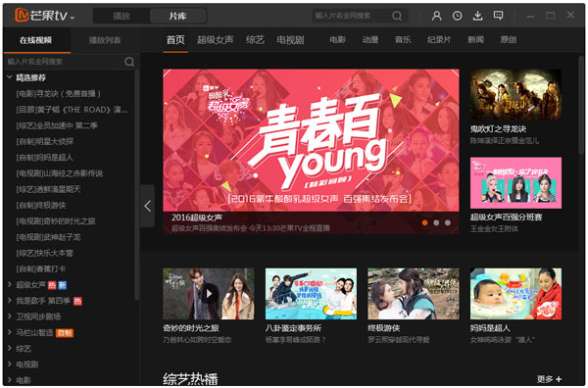Select [电视剧]武神赵子龙 item
This screenshot has height=388, width=588.
[48, 237]
